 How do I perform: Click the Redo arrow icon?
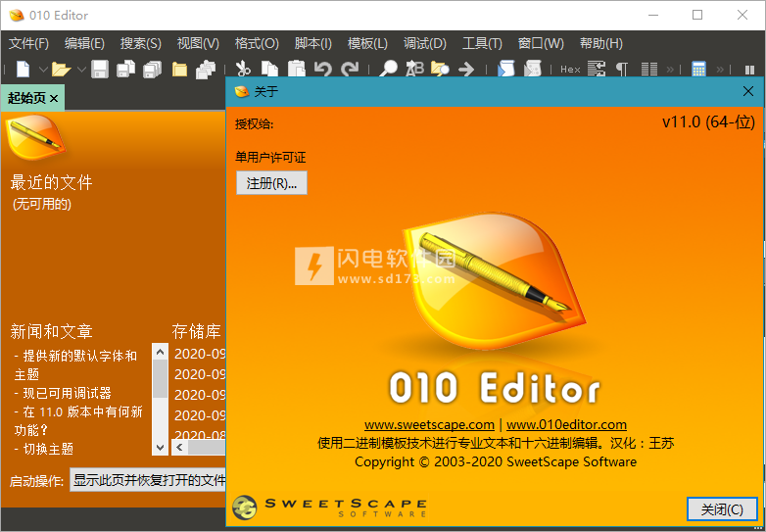(350, 70)
